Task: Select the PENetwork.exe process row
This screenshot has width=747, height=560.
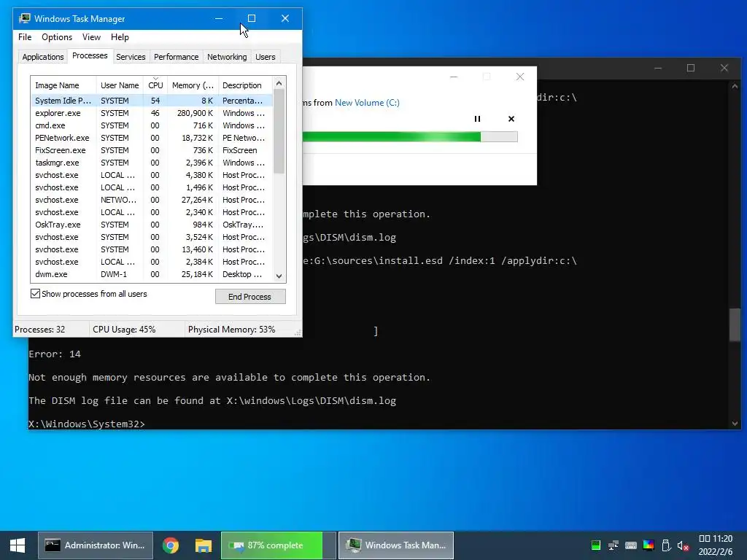Action: 152,138
